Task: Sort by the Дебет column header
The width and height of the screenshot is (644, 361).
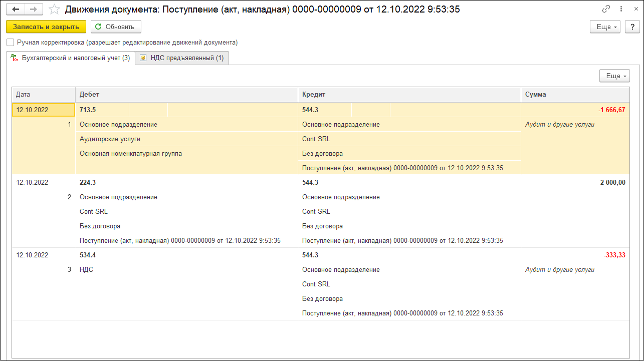Action: point(186,94)
